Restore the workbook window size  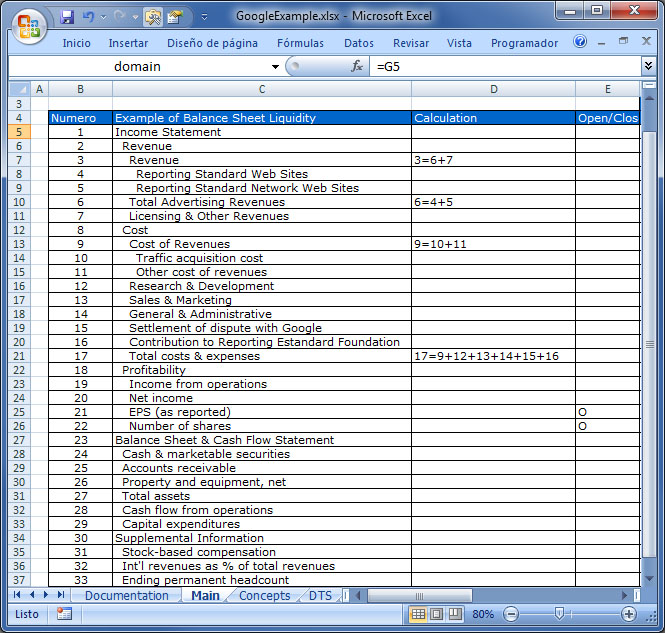(623, 41)
